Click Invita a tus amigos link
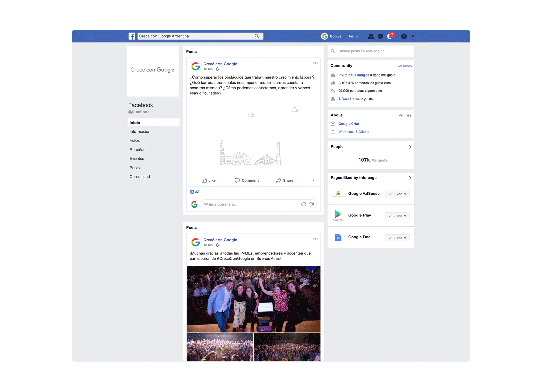The width and height of the screenshot is (542, 392). (x=354, y=75)
